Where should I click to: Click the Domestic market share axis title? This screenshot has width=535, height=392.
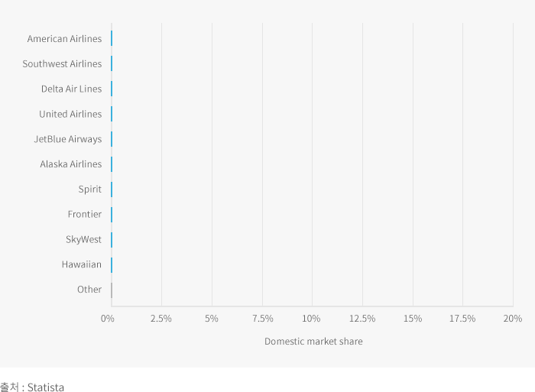point(313,342)
